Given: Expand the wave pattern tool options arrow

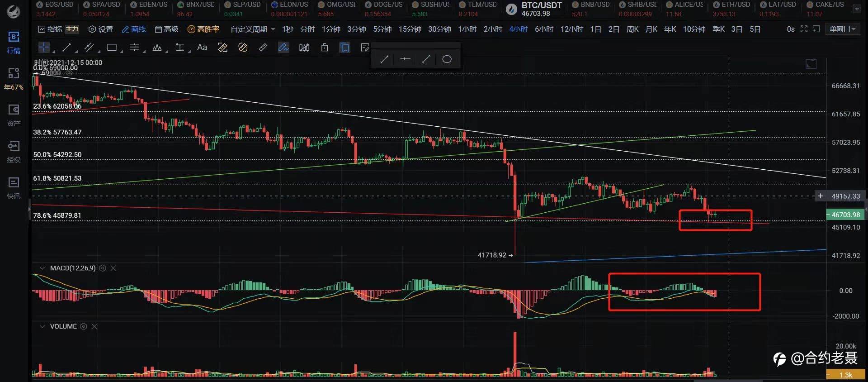Looking at the screenshot, I should pos(166,51).
